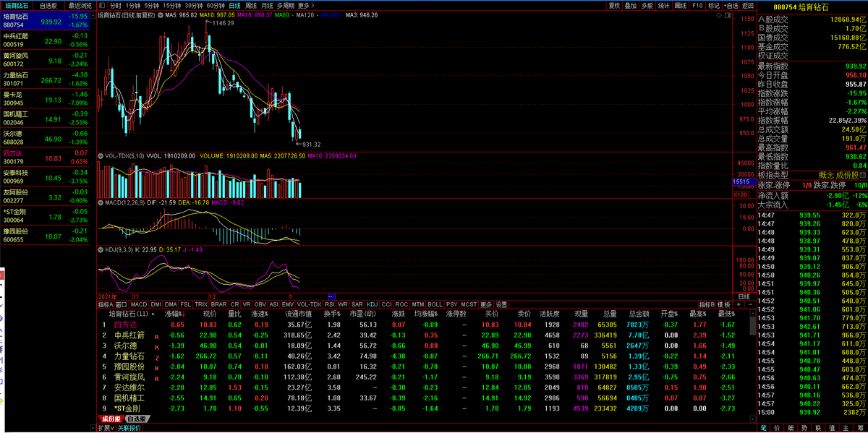Image resolution: width=868 pixels, height=433 pixels.
Task: Select the 笔 tab at bottom right
Action: coord(763,427)
